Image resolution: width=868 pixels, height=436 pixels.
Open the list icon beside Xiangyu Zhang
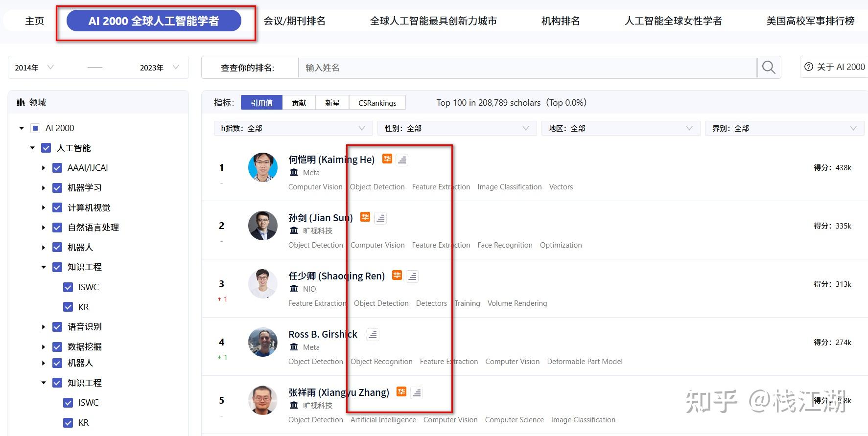click(417, 392)
